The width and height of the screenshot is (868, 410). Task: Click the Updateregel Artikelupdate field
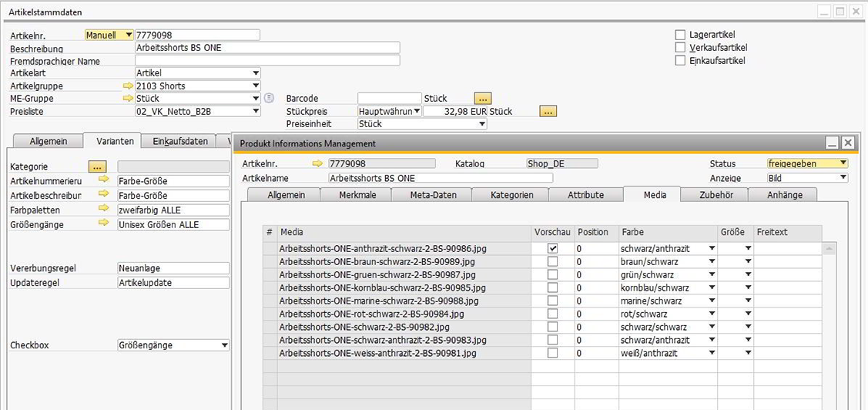174,283
